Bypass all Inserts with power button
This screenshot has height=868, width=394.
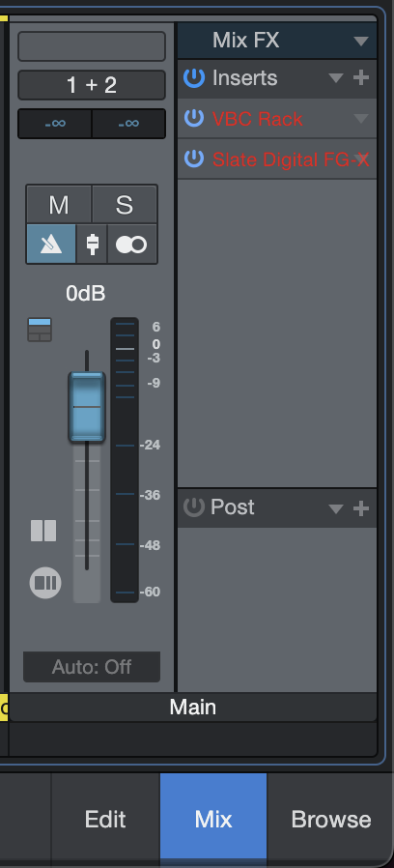(x=194, y=77)
